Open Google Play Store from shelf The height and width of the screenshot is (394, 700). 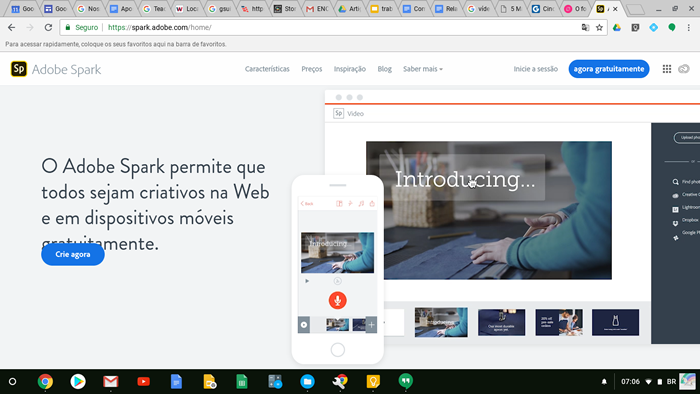(x=78, y=382)
